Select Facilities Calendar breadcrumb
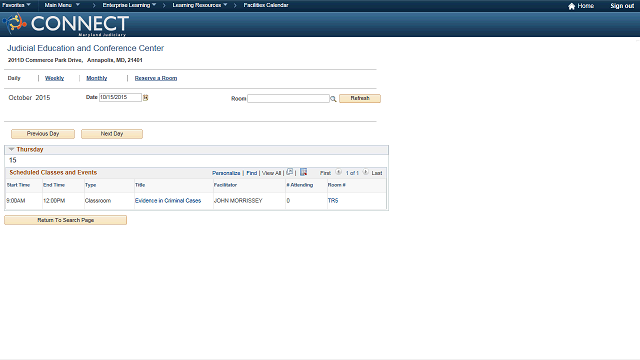Image resolution: width=640 pixels, height=360 pixels. (x=266, y=5)
